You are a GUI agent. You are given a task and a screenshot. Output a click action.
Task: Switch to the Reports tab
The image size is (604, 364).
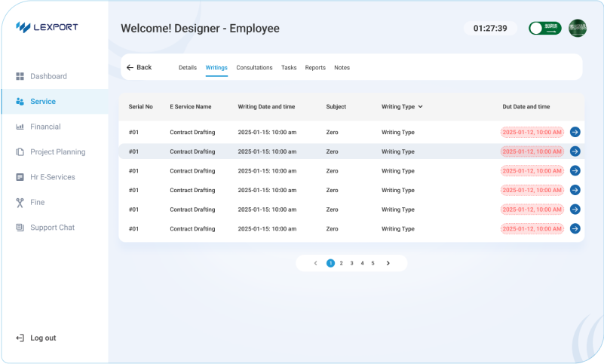pos(315,68)
